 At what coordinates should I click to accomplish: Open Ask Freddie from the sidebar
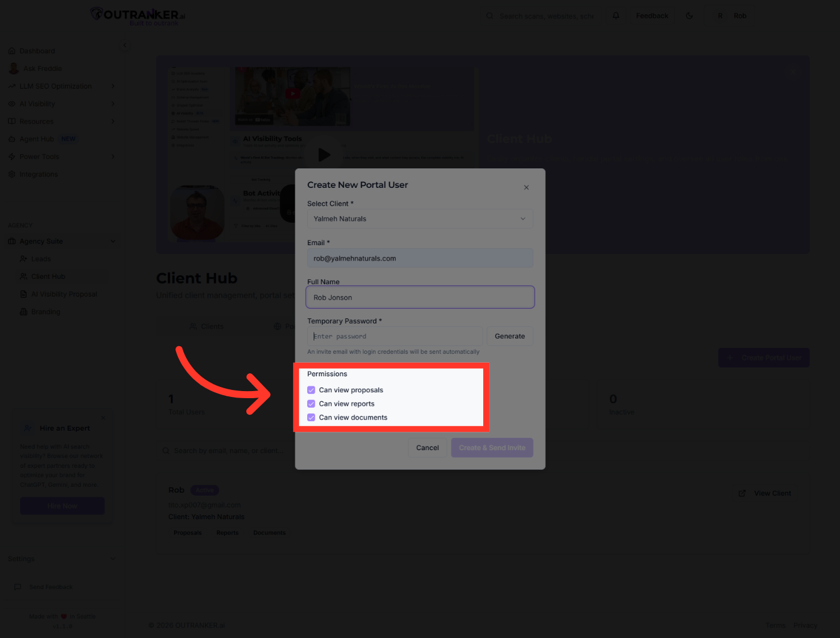[x=41, y=68]
